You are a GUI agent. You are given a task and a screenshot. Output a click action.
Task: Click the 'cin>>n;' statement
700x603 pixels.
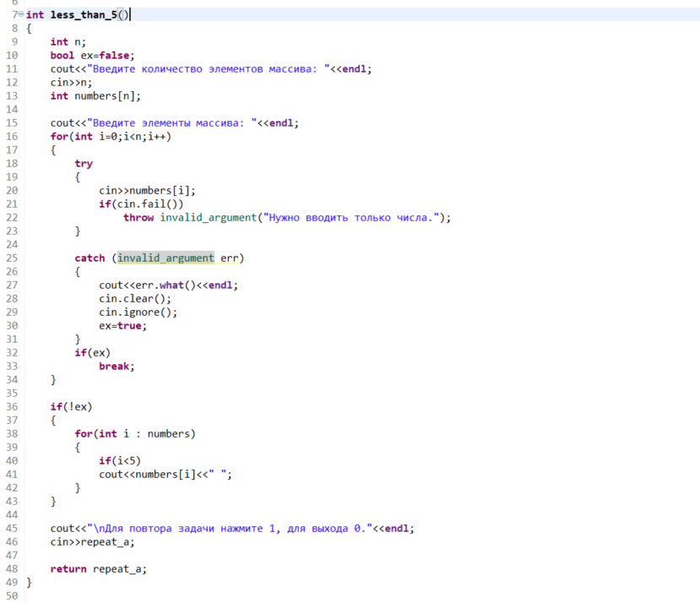71,83
